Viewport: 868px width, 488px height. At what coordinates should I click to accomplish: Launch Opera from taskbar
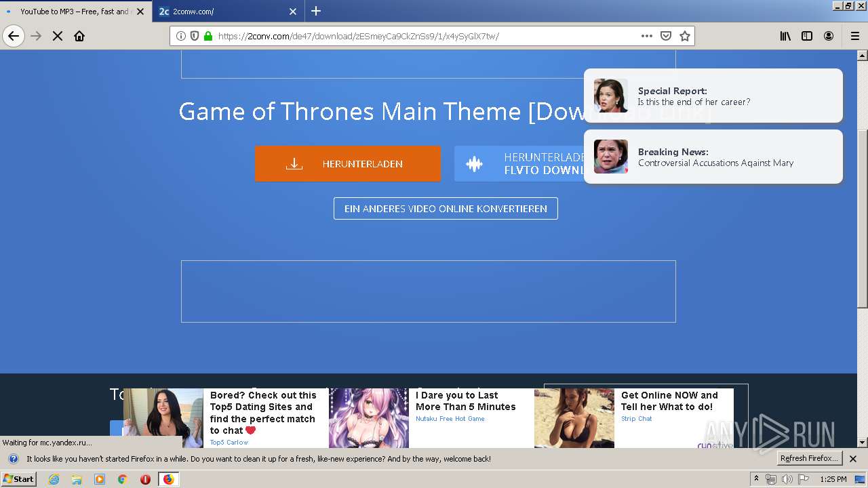145,479
